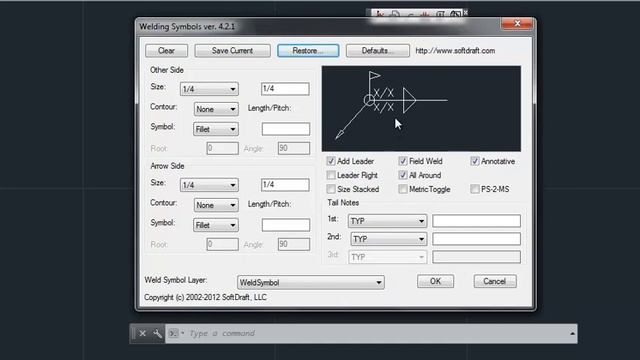This screenshot has height=360, width=640.
Task: Click the 1st tail note text field
Action: 476,221
